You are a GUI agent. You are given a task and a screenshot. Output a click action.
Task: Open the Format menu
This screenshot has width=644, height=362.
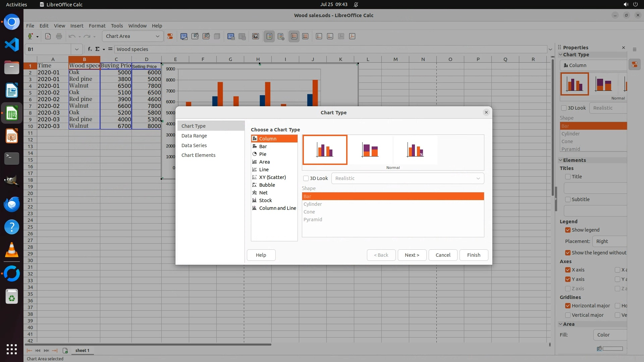[x=97, y=26]
